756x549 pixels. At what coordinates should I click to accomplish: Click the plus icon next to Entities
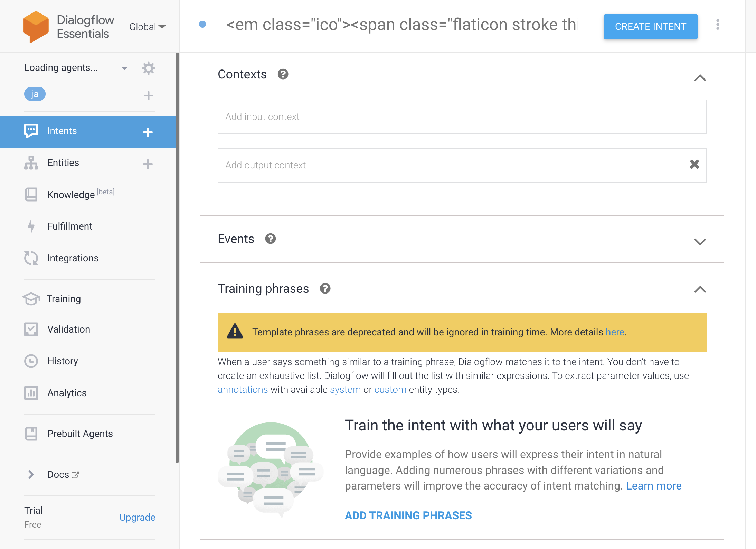(x=148, y=164)
